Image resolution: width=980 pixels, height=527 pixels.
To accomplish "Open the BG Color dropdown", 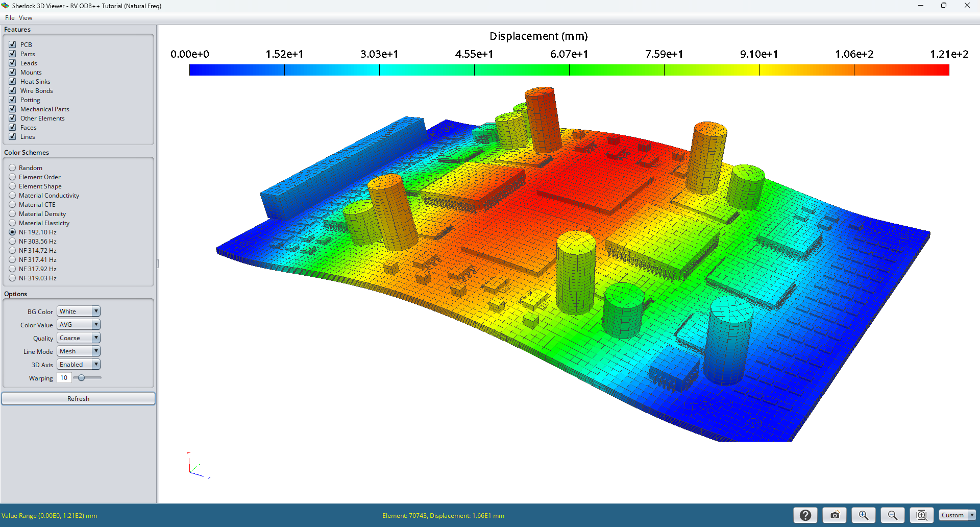I will 78,312.
